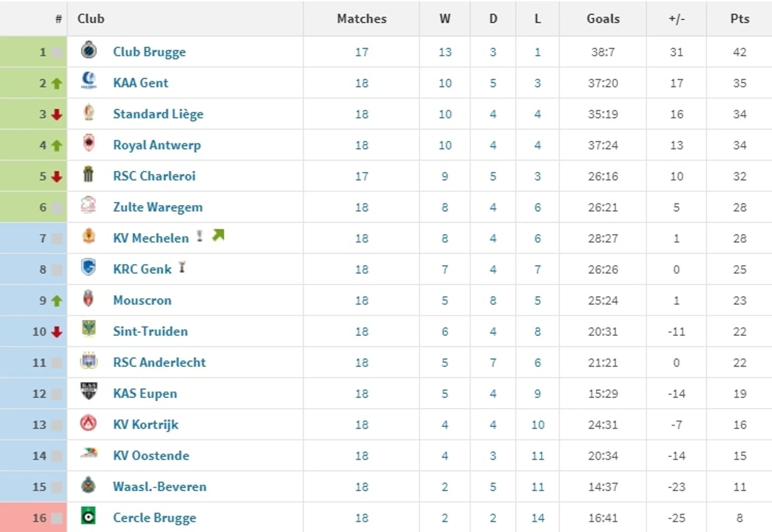Open RSC Anderlecht team link
Viewport: 772px width, 532px height.
pyautogui.click(x=159, y=362)
